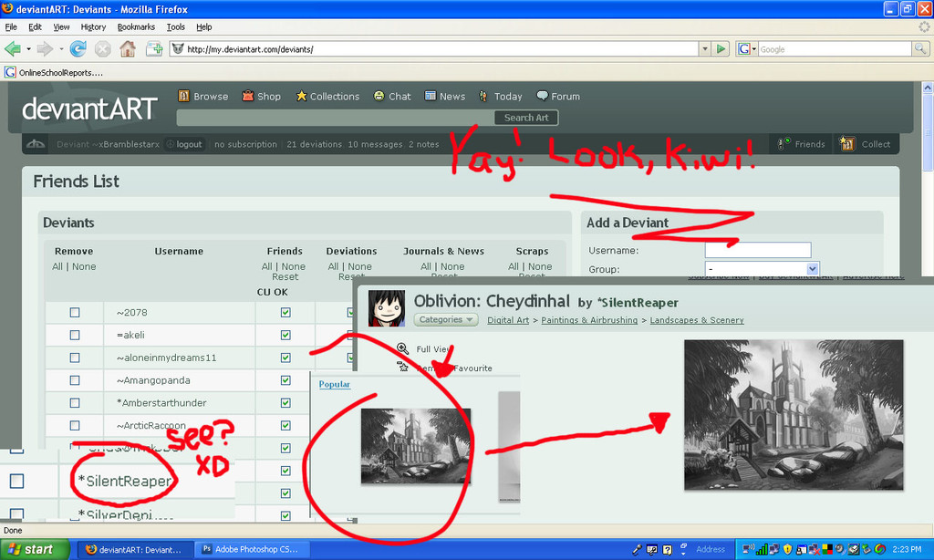Click the SilentReaper avatar image

tap(387, 308)
